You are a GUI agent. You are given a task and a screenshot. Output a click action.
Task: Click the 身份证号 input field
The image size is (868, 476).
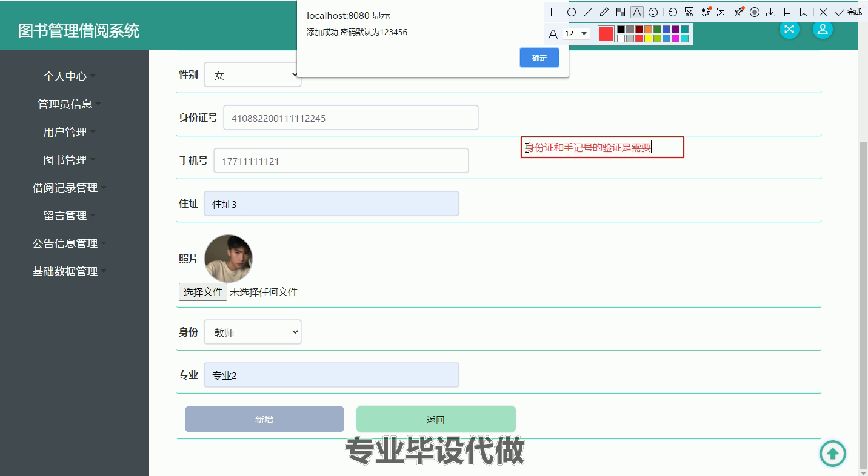pos(351,117)
